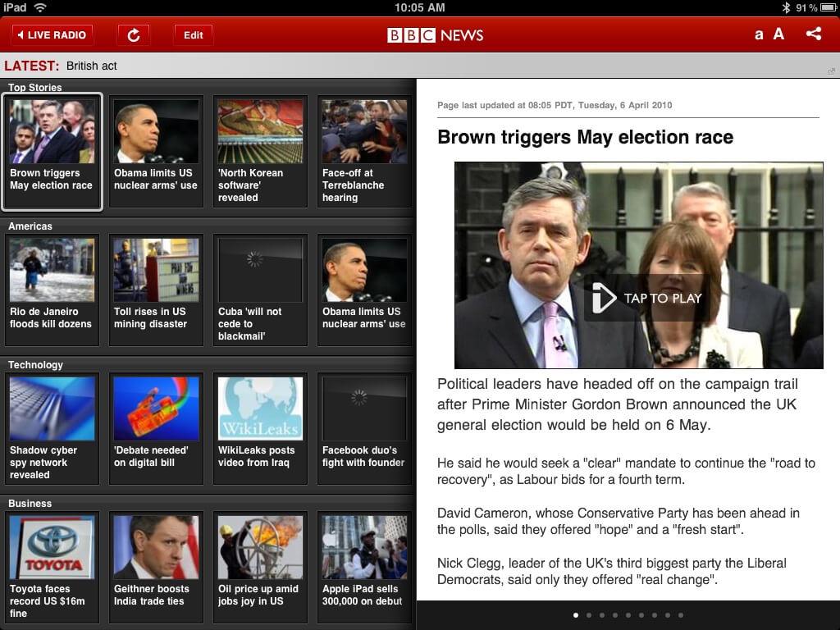Screen dimensions: 840x630
Task: Tap the BBC News logo
Action: pyautogui.click(x=435, y=35)
